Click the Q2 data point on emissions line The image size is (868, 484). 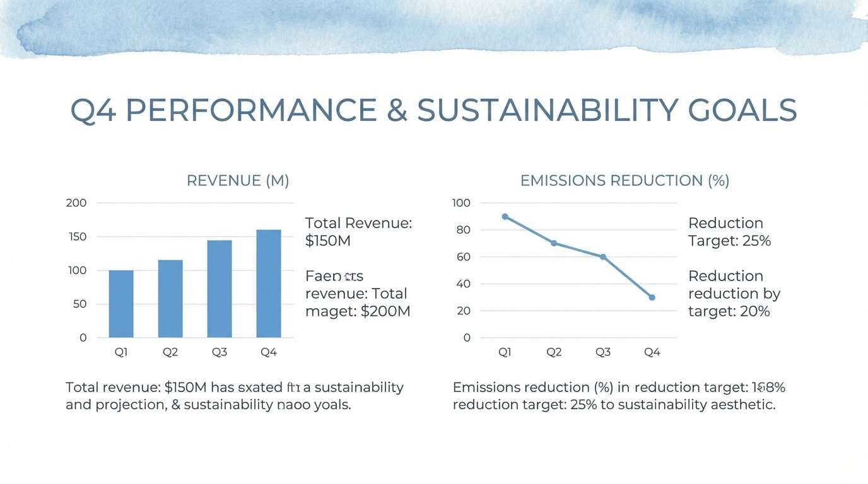point(554,243)
